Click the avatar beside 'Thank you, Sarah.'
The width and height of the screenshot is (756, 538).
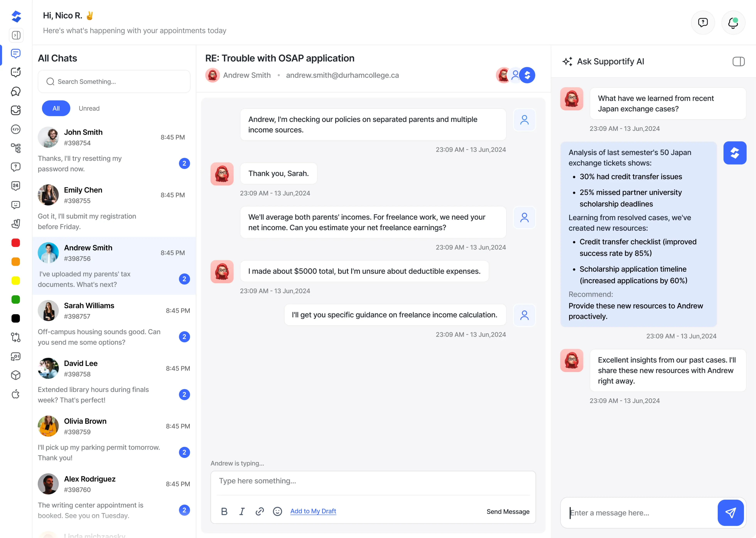coord(222,174)
